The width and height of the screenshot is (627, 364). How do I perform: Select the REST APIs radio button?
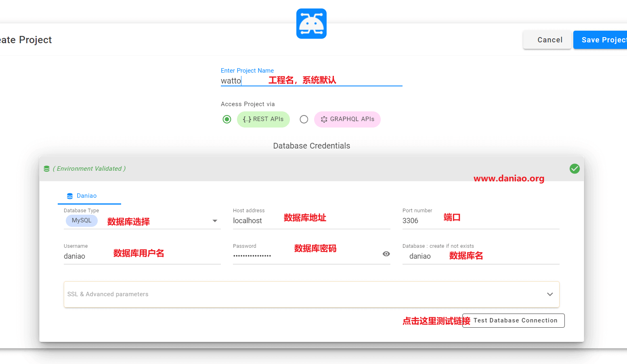click(227, 119)
